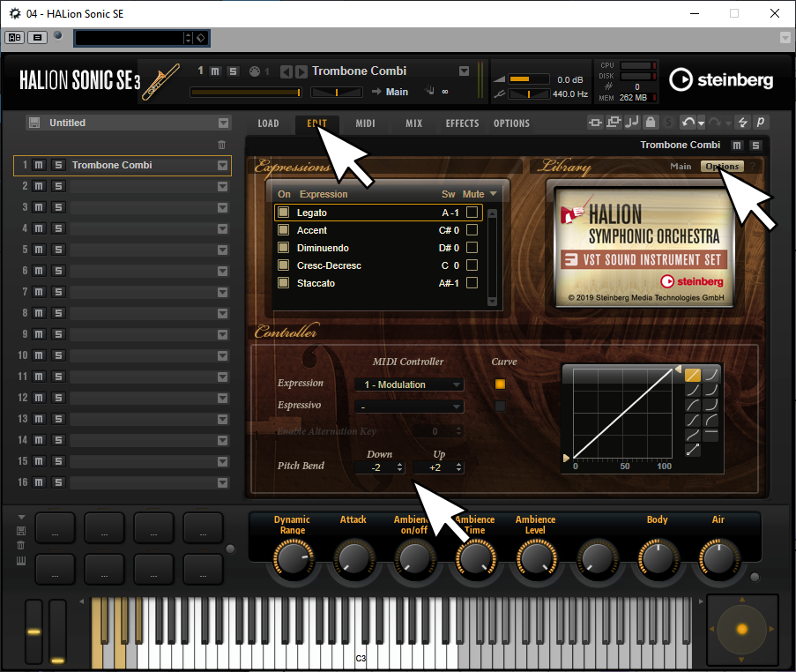The width and height of the screenshot is (796, 672).
Task: Toggle the Accent On checkbox
Action: (283, 230)
